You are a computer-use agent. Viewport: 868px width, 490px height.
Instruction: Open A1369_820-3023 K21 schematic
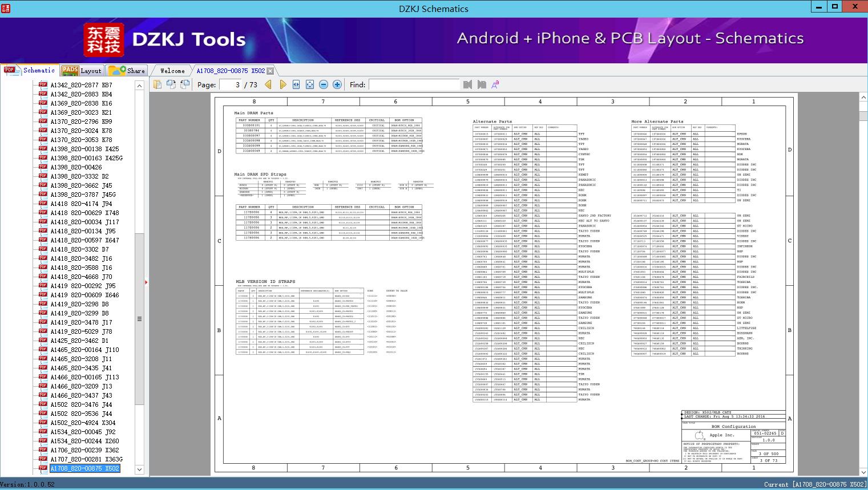(x=81, y=112)
